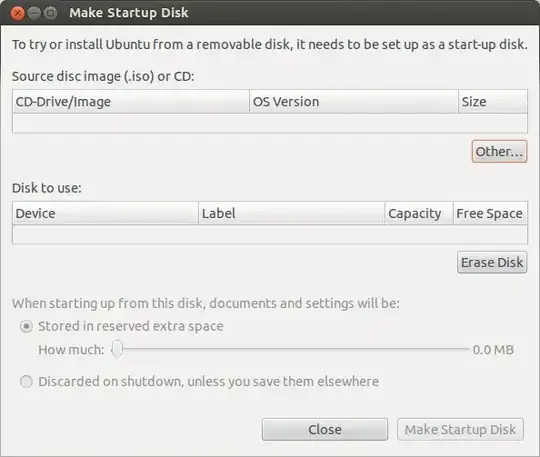Sort by the Capacity column header

click(x=419, y=214)
